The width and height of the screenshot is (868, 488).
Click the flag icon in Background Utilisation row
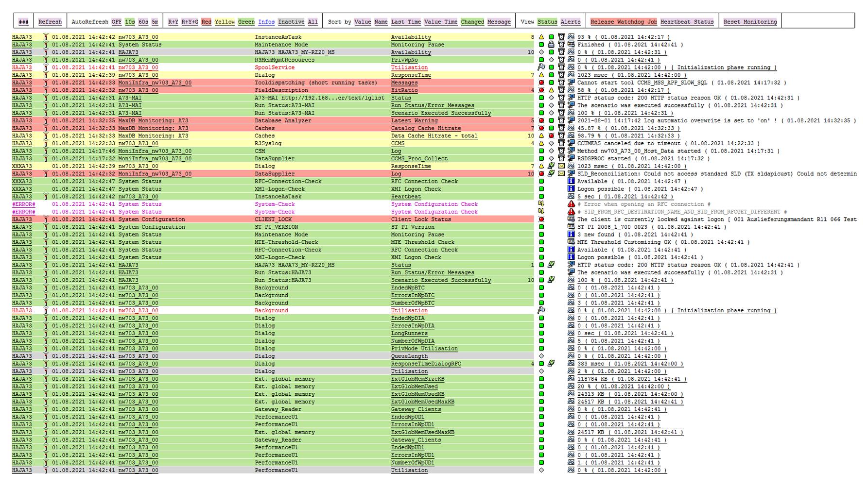[541, 310]
